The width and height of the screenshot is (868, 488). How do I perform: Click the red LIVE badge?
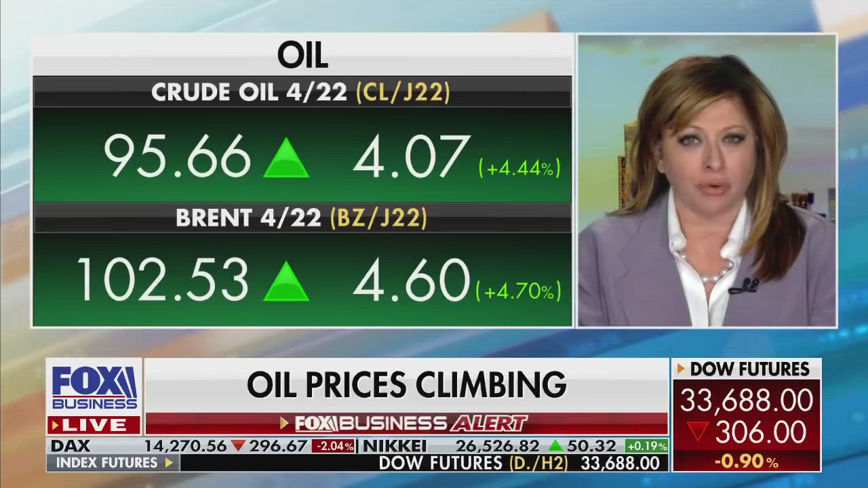point(94,425)
